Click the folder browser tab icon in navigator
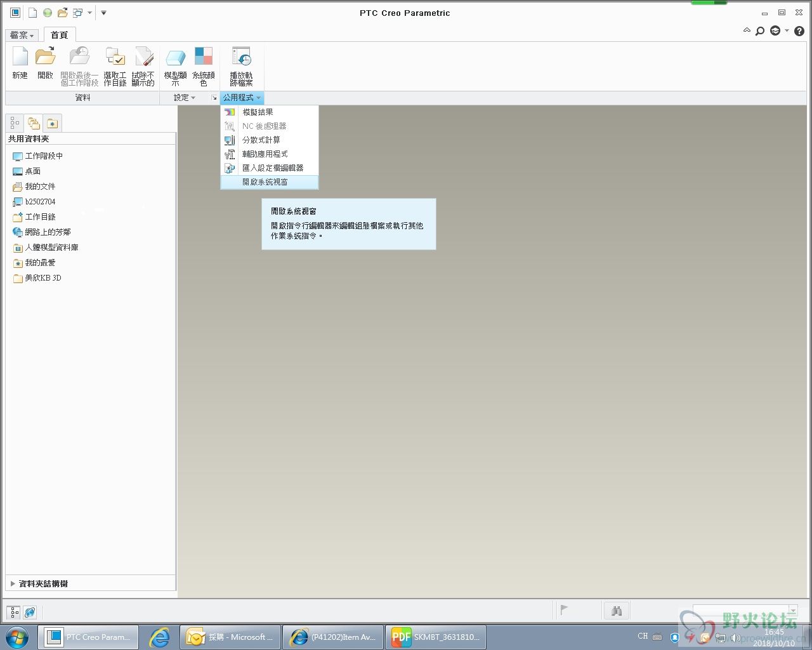This screenshot has width=812, height=650. [x=34, y=123]
